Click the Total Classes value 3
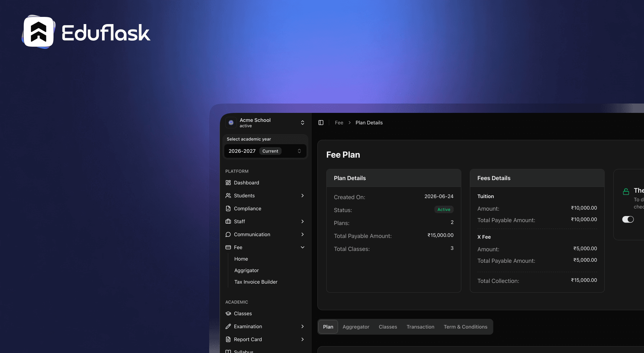The image size is (644, 353). [452, 248]
